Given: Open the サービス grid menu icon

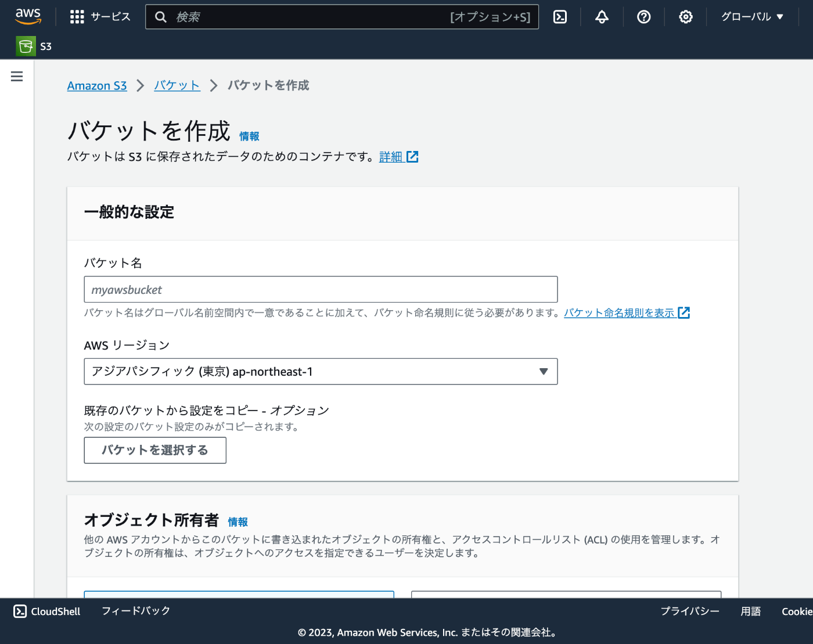Looking at the screenshot, I should (77, 17).
